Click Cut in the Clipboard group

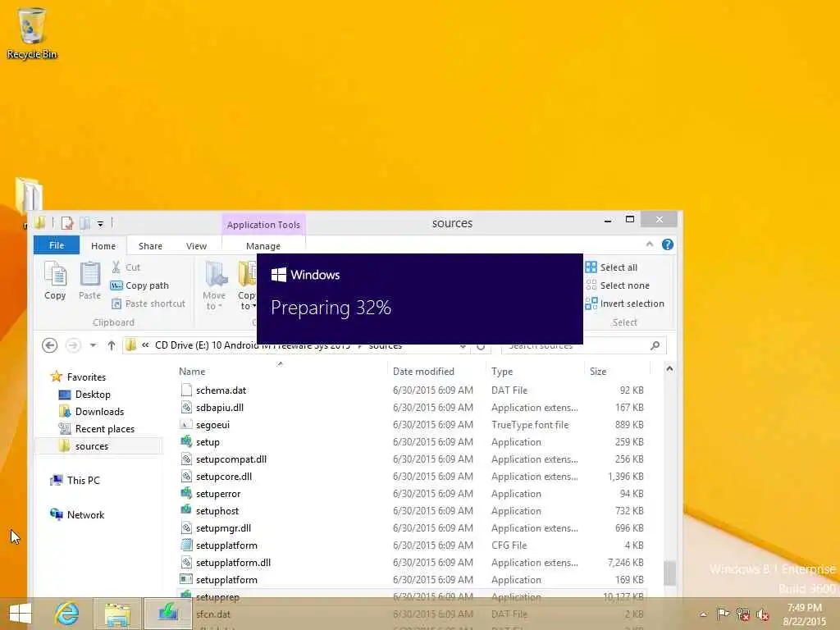click(126, 267)
